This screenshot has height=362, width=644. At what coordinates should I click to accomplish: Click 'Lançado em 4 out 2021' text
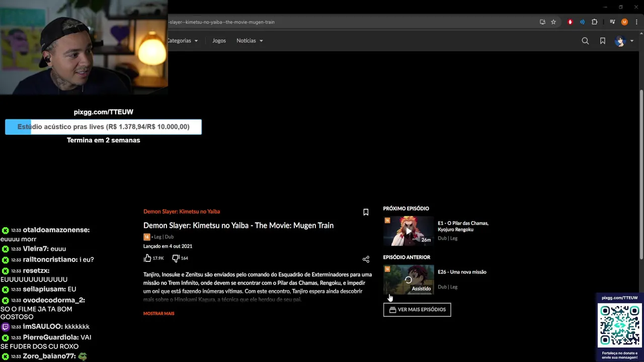[x=168, y=246]
